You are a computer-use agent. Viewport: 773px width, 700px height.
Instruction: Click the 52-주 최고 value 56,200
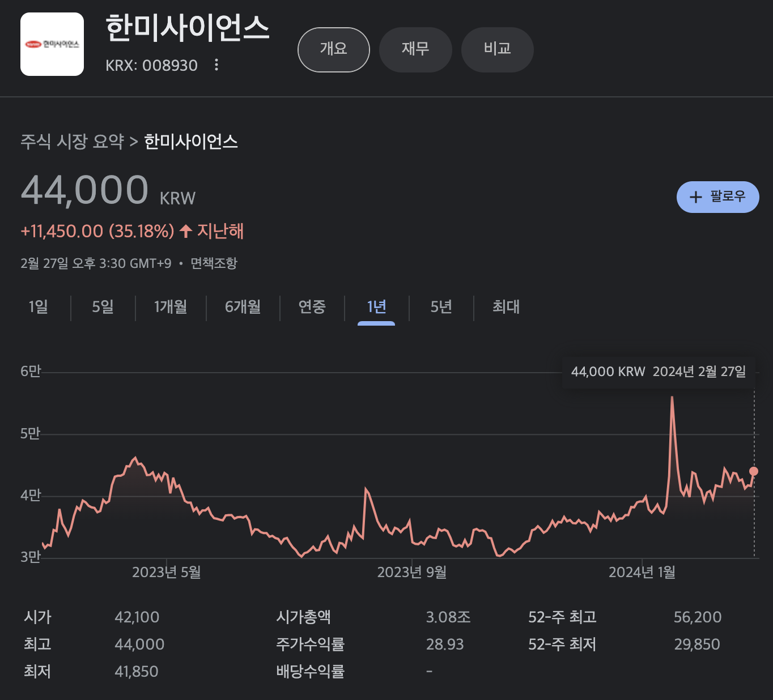tap(698, 617)
